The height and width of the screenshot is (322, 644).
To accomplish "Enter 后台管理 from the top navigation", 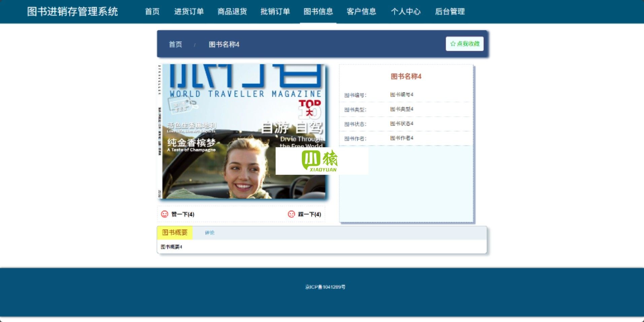I will pyautogui.click(x=450, y=11).
